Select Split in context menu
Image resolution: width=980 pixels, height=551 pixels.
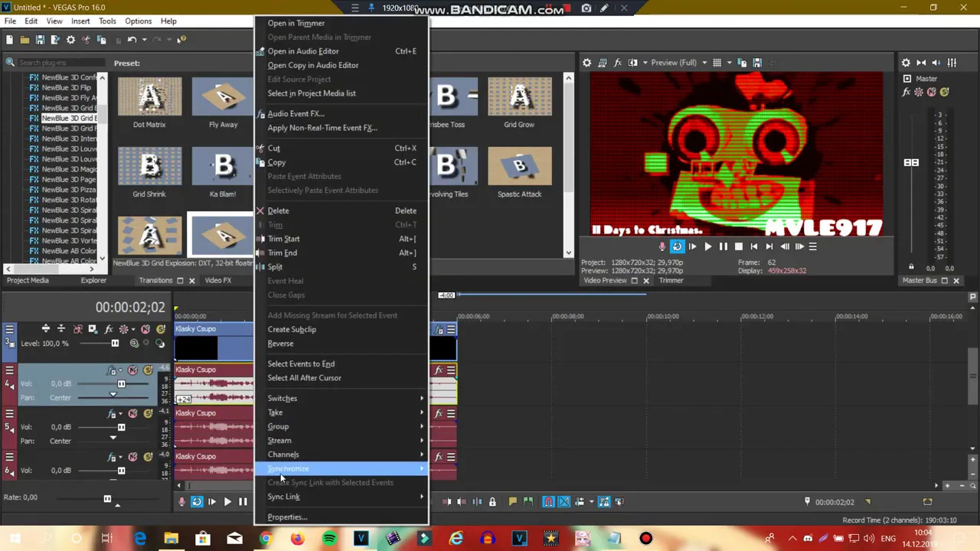coord(341,267)
